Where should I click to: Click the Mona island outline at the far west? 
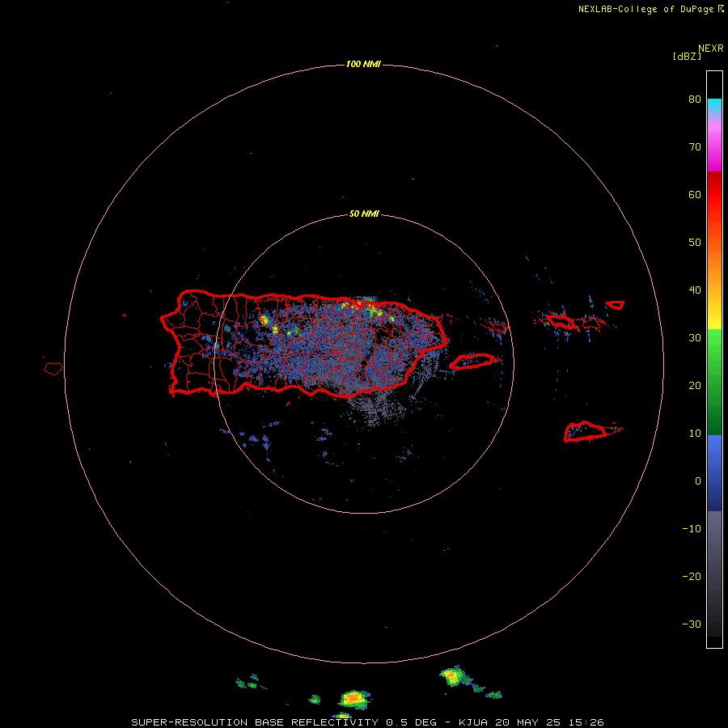[x=53, y=368]
